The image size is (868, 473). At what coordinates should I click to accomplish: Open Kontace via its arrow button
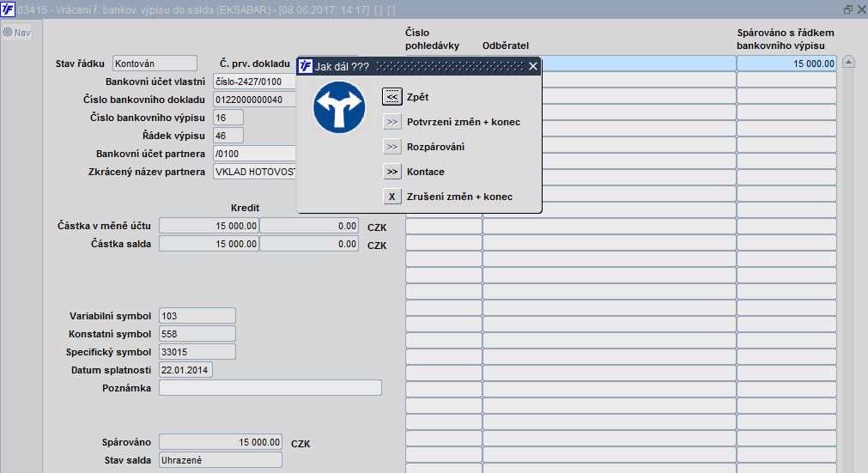pyautogui.click(x=392, y=172)
